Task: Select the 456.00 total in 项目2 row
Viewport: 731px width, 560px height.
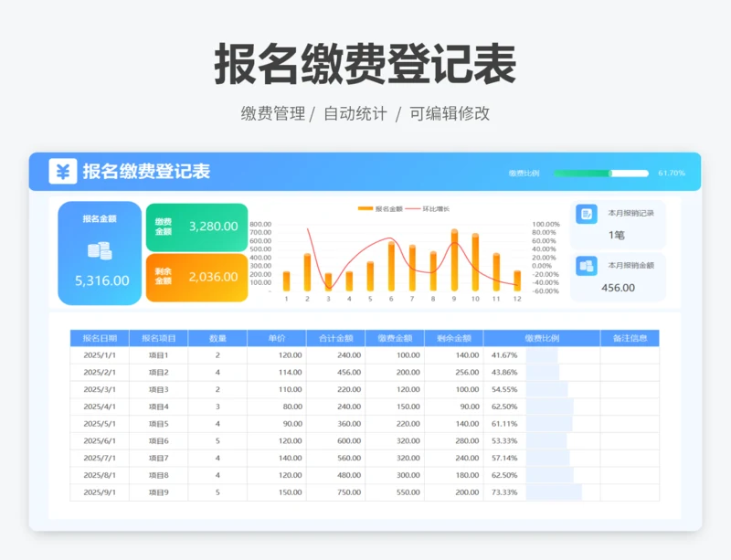Action: 335,373
